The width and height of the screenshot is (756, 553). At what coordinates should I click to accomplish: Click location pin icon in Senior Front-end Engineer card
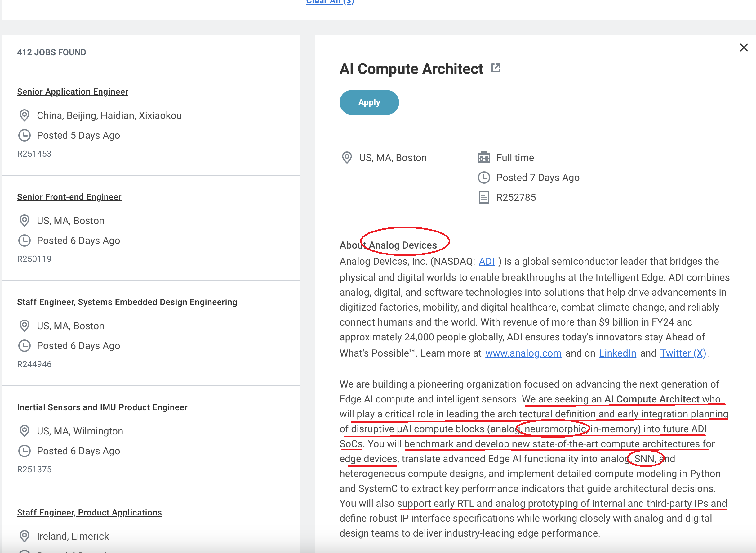click(24, 221)
